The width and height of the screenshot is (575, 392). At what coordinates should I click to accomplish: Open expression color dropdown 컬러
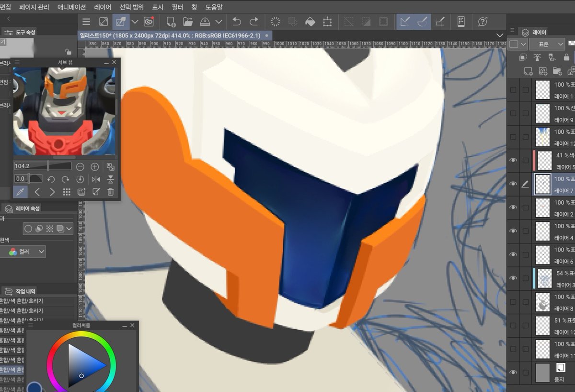tap(23, 252)
